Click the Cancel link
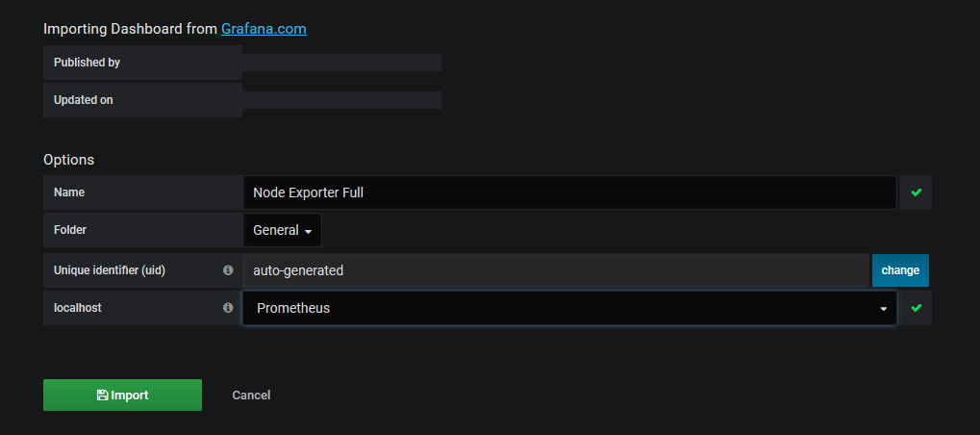The width and height of the screenshot is (980, 435). point(251,395)
